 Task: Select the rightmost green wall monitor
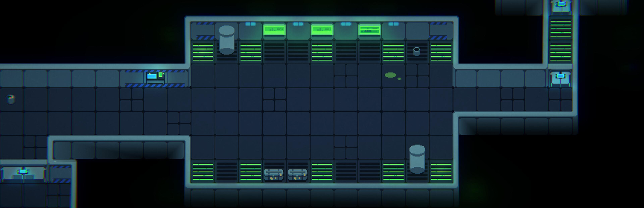(x=370, y=30)
